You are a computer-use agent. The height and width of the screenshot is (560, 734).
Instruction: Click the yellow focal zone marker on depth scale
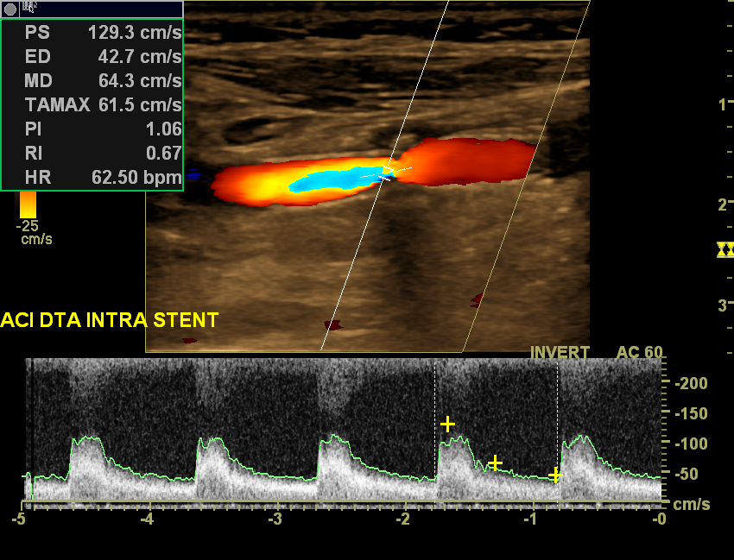725,250
